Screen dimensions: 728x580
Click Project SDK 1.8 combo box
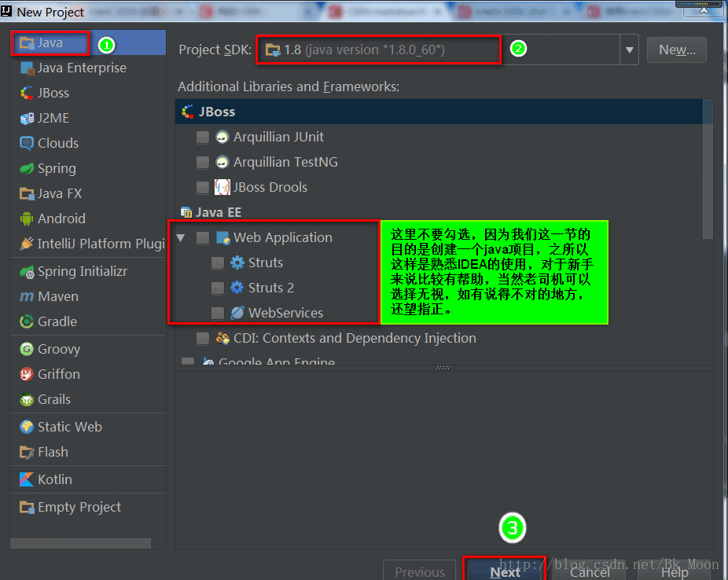tap(447, 50)
